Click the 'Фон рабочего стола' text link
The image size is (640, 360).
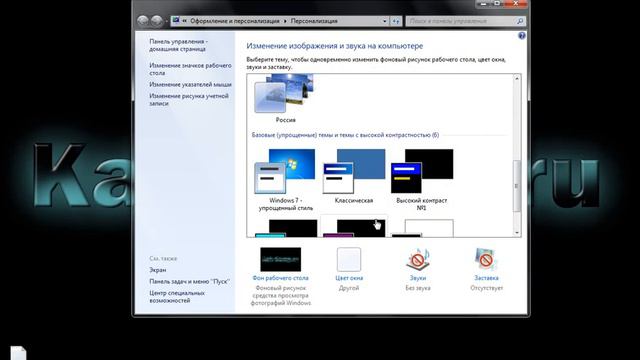coord(280,278)
